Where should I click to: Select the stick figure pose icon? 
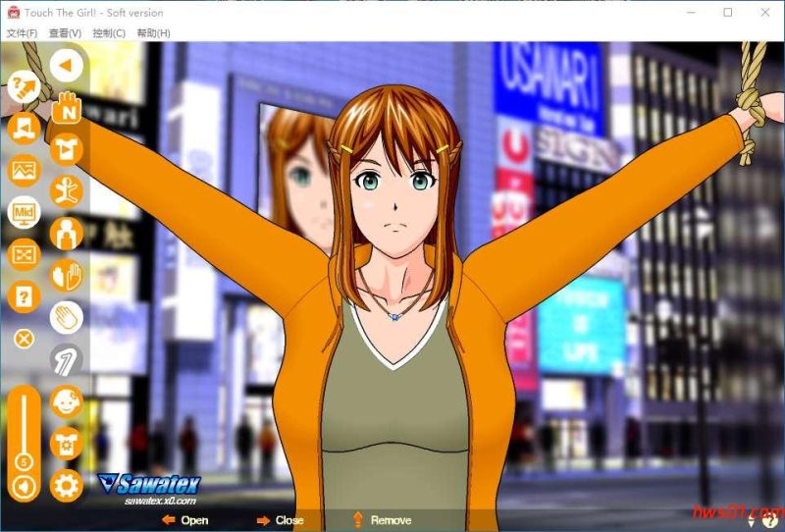coord(67,191)
